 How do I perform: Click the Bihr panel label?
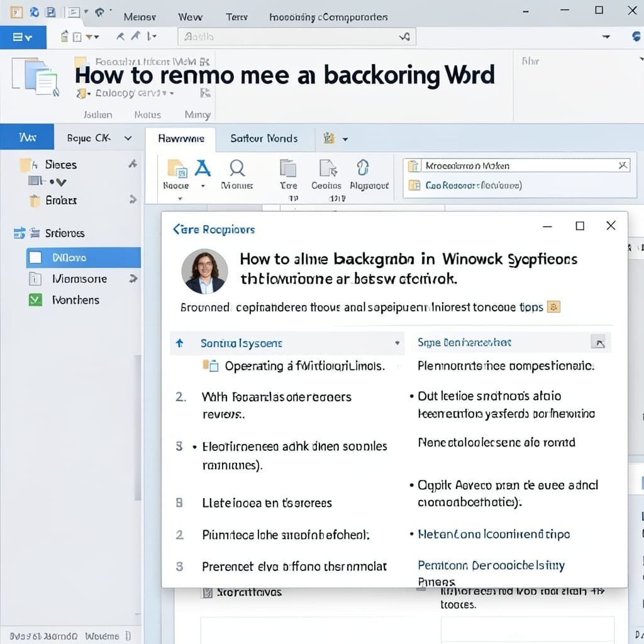coord(530,61)
